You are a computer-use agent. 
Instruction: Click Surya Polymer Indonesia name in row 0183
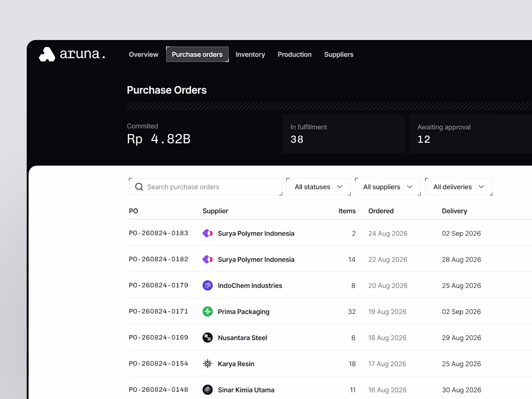(256, 234)
